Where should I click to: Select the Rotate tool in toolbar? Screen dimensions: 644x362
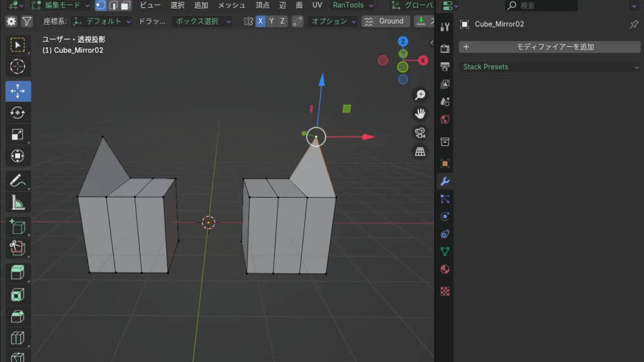[18, 112]
